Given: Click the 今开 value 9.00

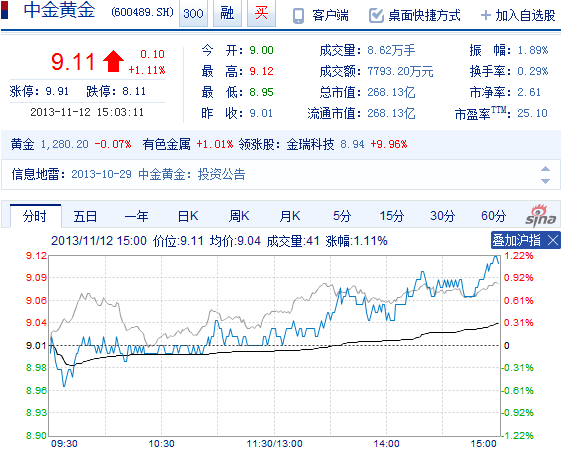Looking at the screenshot, I should click(x=262, y=50).
